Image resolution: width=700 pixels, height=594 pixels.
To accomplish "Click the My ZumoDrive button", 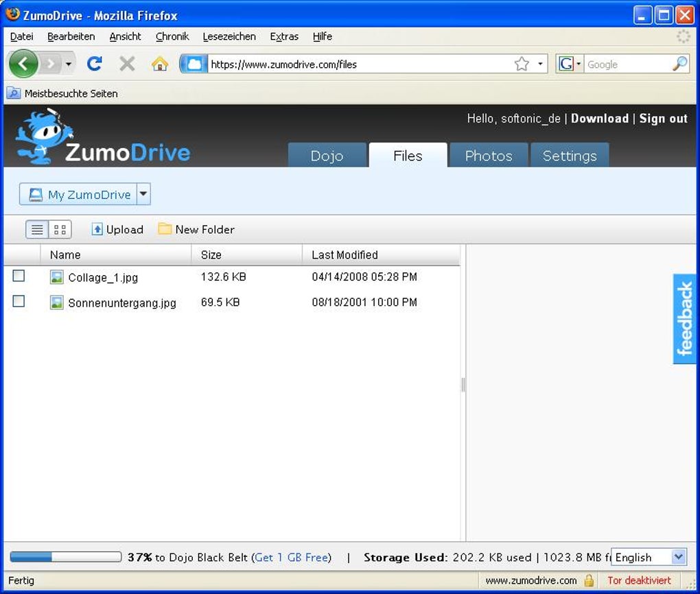I will (78, 195).
